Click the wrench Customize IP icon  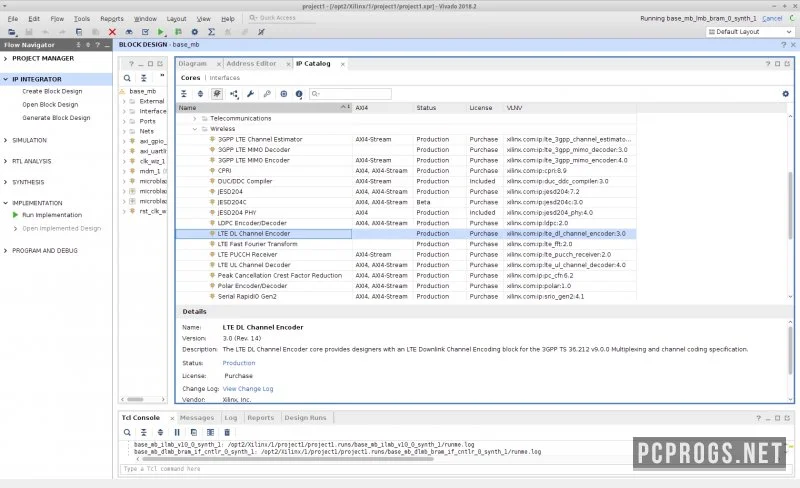coord(251,94)
